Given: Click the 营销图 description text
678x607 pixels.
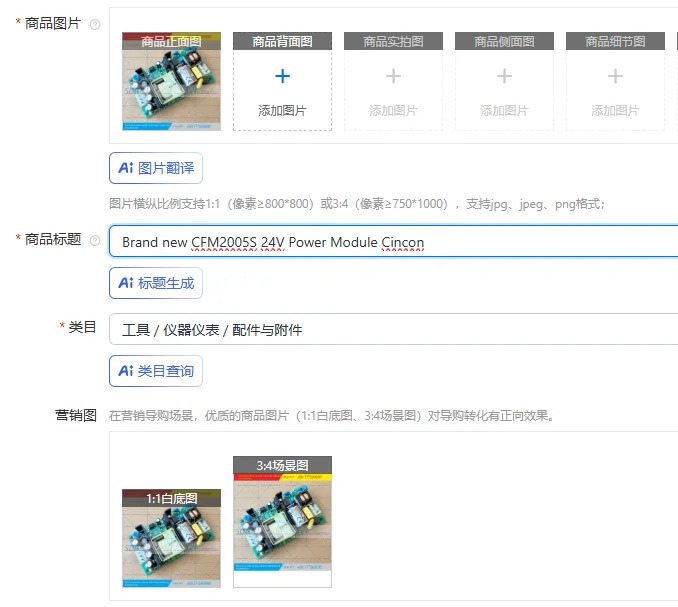Looking at the screenshot, I should click(x=332, y=416).
